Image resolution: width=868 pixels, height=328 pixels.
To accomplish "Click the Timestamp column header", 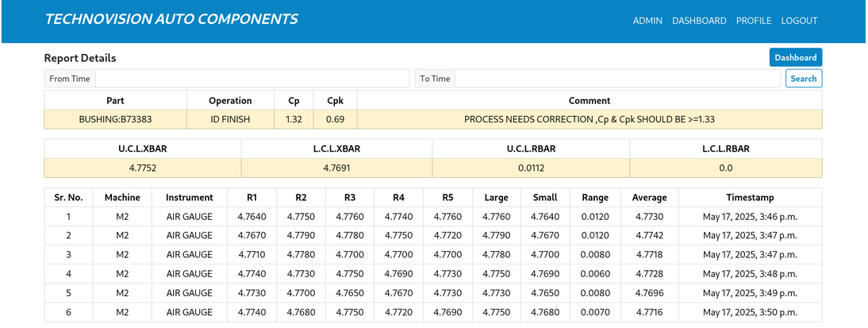I will point(750,198).
